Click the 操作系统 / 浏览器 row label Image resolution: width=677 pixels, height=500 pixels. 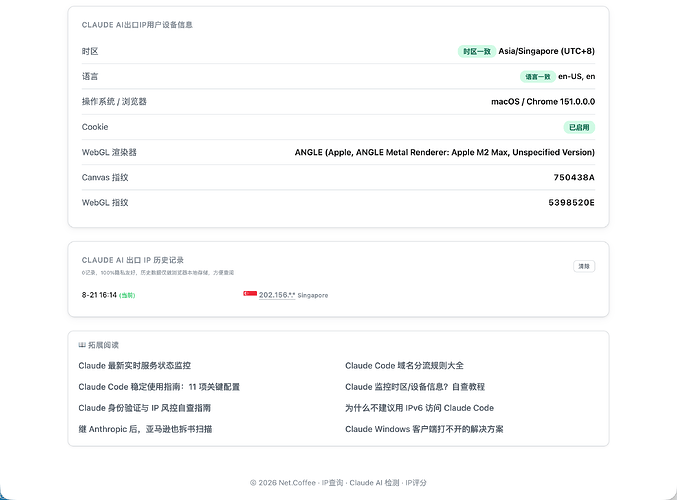point(114,102)
